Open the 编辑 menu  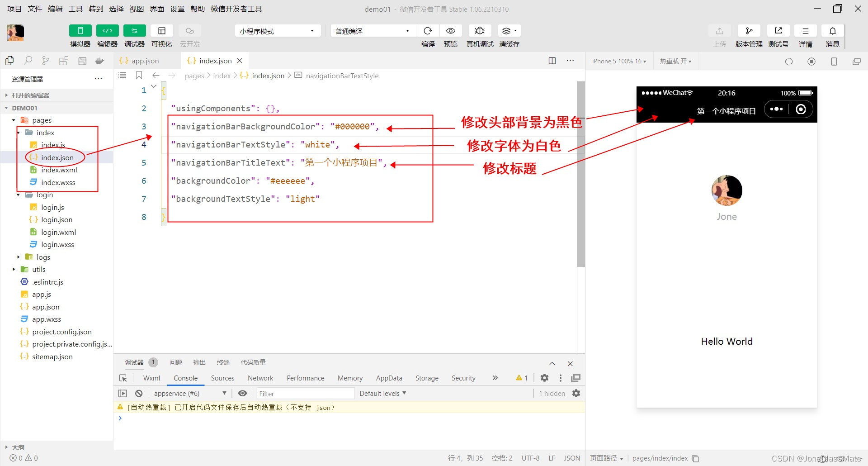[55, 9]
